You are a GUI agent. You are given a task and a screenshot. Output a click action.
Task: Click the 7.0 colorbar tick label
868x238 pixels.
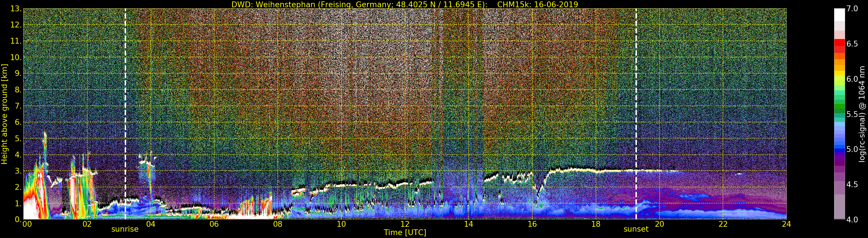click(852, 9)
